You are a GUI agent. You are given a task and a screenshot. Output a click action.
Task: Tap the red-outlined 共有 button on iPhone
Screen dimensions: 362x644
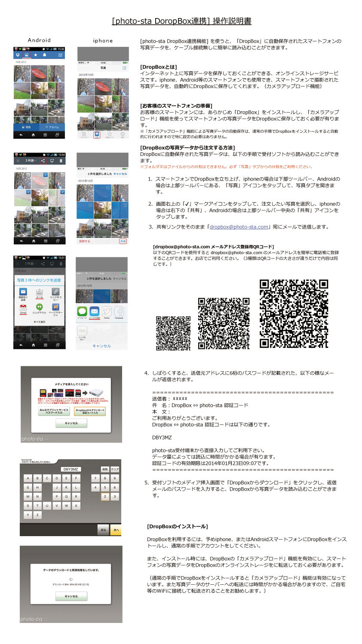point(123,241)
